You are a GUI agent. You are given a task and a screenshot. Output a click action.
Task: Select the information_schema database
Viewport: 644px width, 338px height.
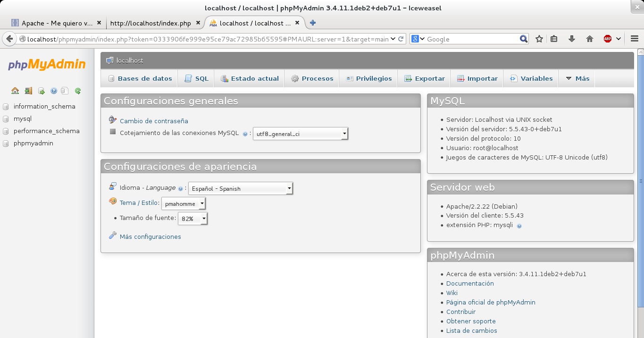click(x=44, y=107)
